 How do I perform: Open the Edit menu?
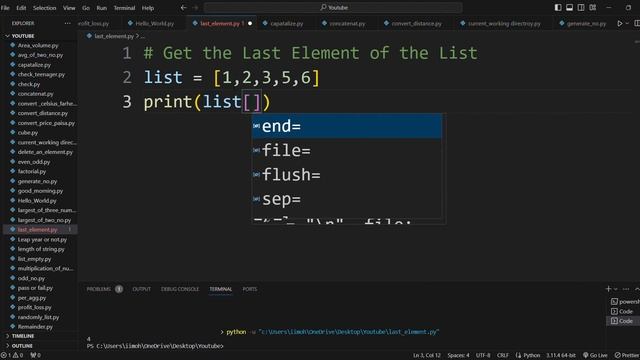pos(21,8)
